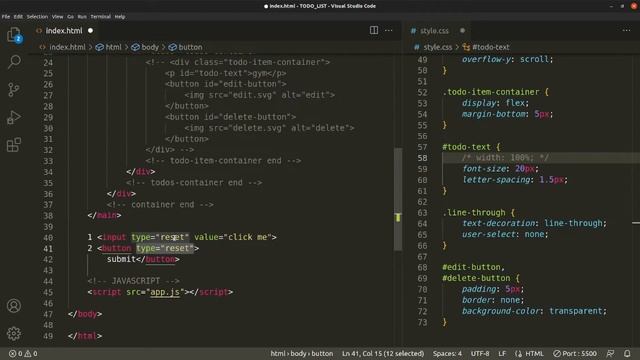
Task: Switch to the style.css tab
Action: click(x=434, y=31)
